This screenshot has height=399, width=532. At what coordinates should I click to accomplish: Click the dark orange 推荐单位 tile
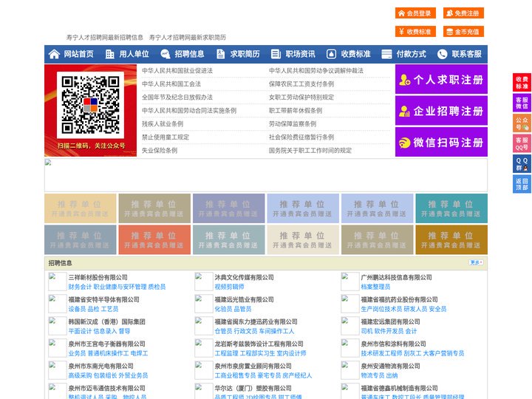451,240
